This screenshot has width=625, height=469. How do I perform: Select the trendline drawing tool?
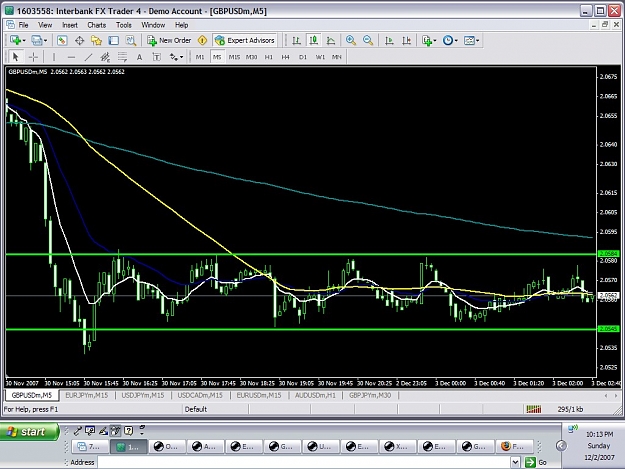[88, 57]
